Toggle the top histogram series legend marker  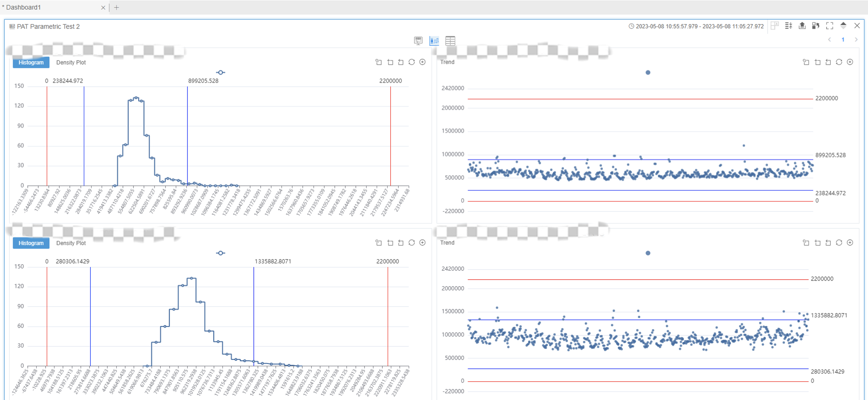pos(220,72)
